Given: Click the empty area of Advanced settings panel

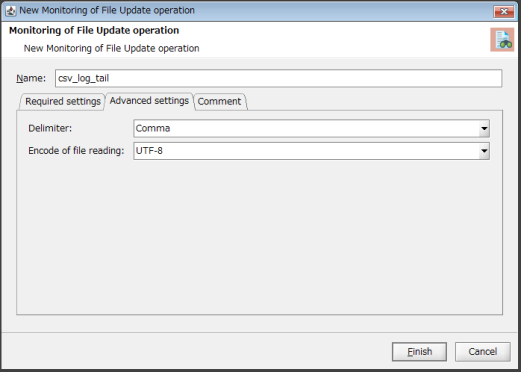Looking at the screenshot, I should (259, 237).
